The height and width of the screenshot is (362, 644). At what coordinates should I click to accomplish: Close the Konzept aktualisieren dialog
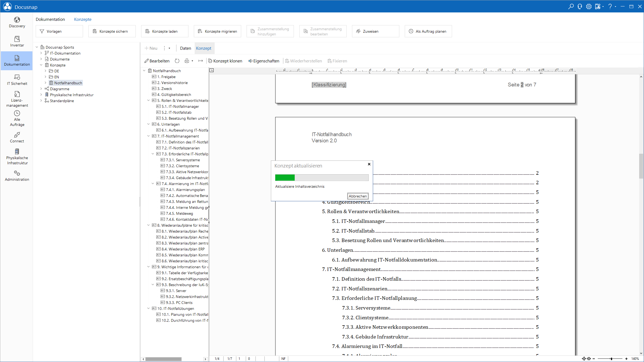(x=369, y=164)
